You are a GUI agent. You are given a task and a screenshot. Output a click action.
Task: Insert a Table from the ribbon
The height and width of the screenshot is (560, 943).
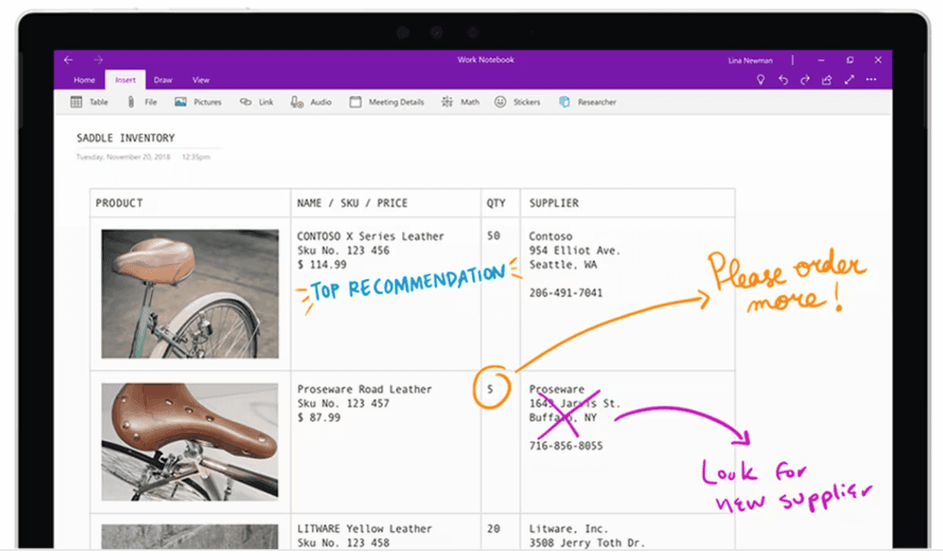tap(88, 102)
